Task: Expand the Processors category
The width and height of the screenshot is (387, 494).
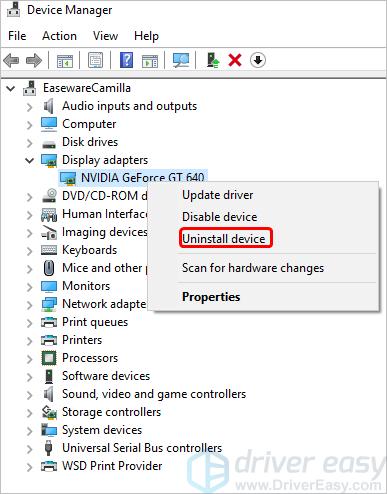Action: point(30,359)
